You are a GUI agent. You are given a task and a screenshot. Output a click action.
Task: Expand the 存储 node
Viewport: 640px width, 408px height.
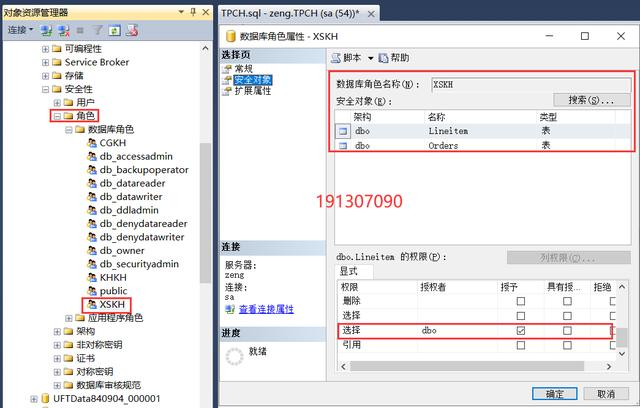45,76
